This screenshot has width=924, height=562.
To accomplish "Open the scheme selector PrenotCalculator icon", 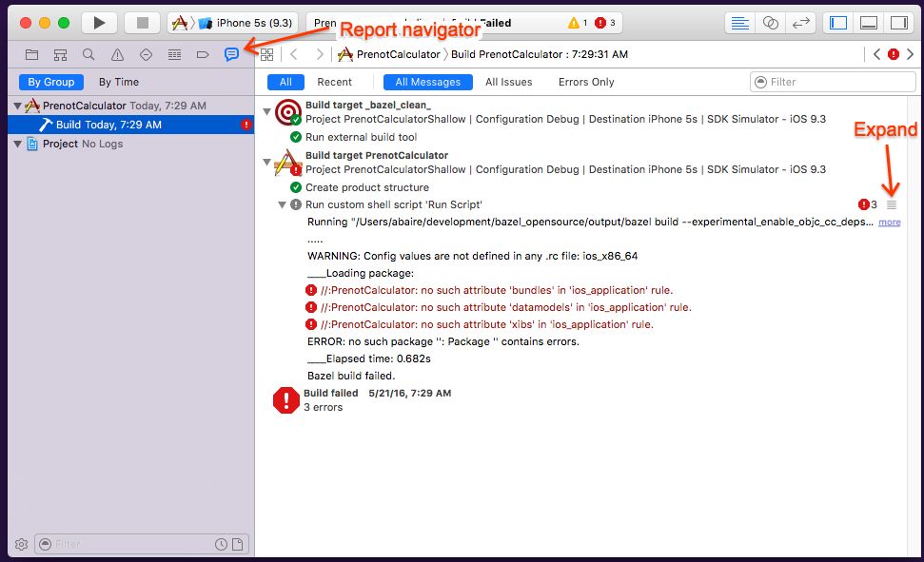I will click(x=180, y=23).
